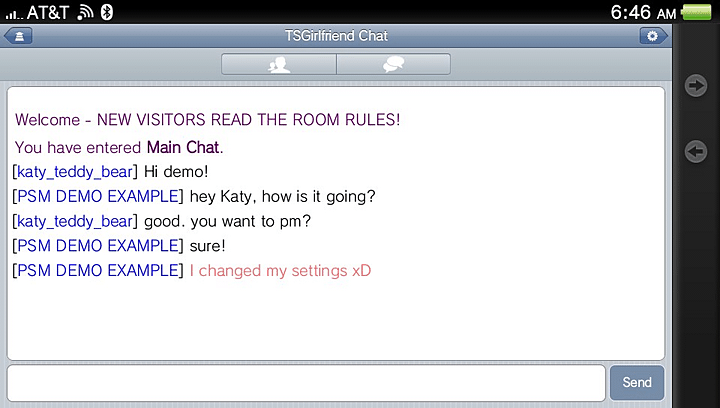This screenshot has height=408, width=720.
Task: Select the pink "I changed my settings xD" message
Action: point(280,271)
